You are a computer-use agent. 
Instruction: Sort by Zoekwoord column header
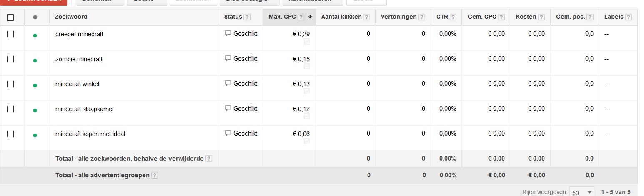coord(71,17)
